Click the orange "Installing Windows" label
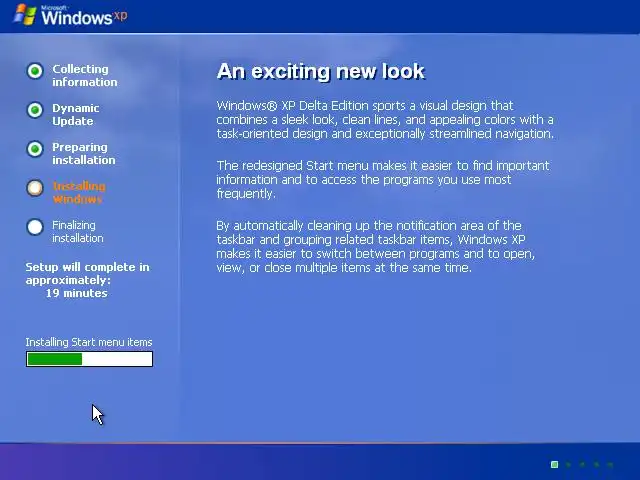Image resolution: width=640 pixels, height=480 pixels. pos(79,193)
